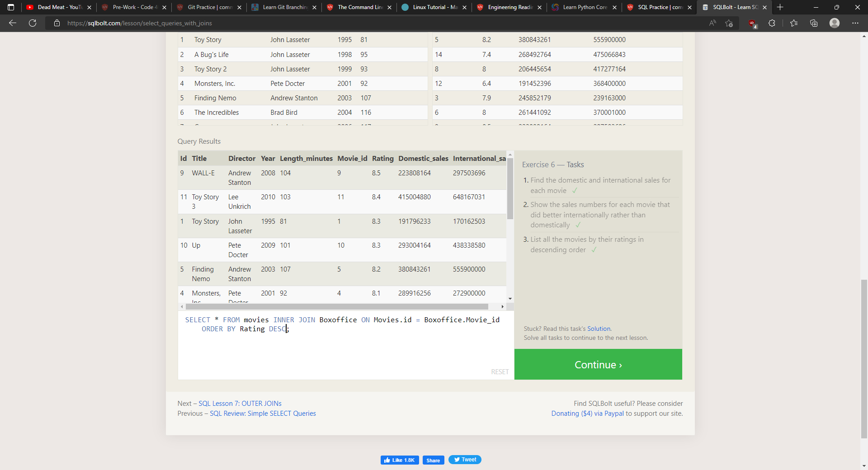Screen dimensions: 868x470
Task: Open the uBlock extension icon
Action: (x=752, y=23)
